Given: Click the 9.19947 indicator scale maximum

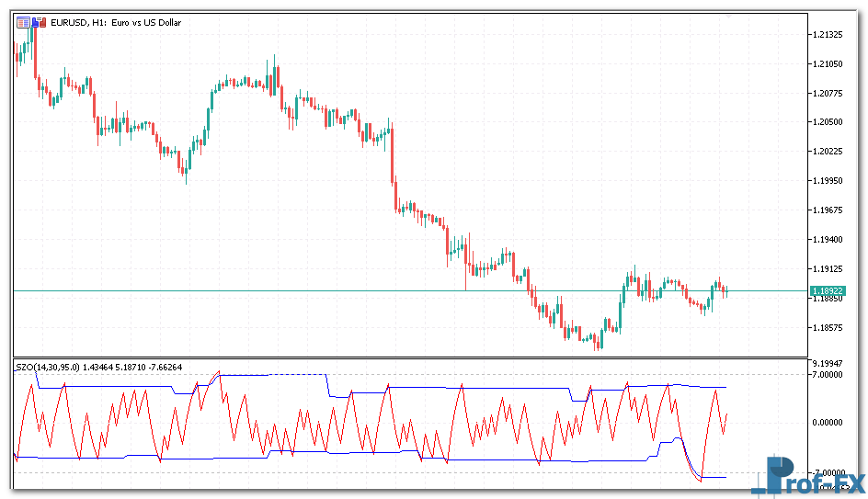Looking at the screenshot, I should point(829,364).
